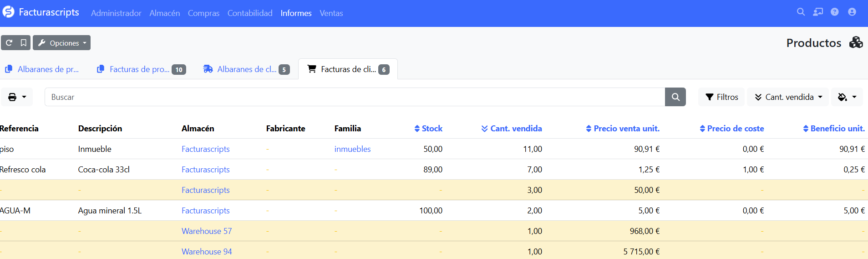The image size is (868, 259).
Task: Click the 89,00 stock value
Action: 433,170
